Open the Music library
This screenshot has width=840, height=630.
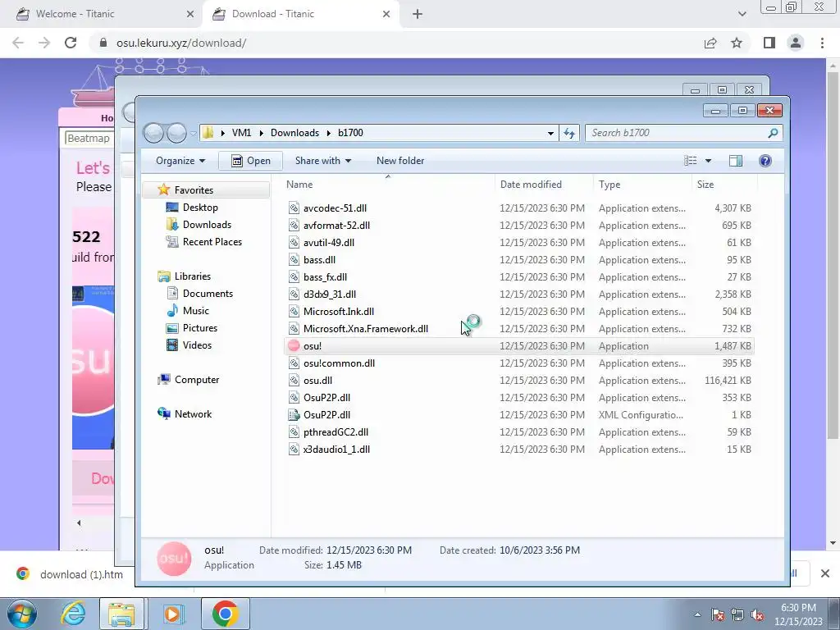tap(195, 311)
